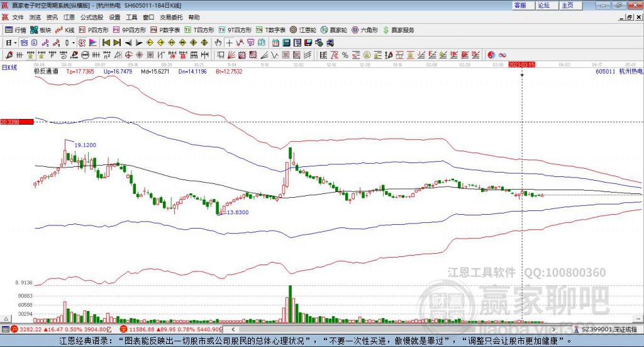
Task: Open the 浏览 menu
Action: click(35, 17)
